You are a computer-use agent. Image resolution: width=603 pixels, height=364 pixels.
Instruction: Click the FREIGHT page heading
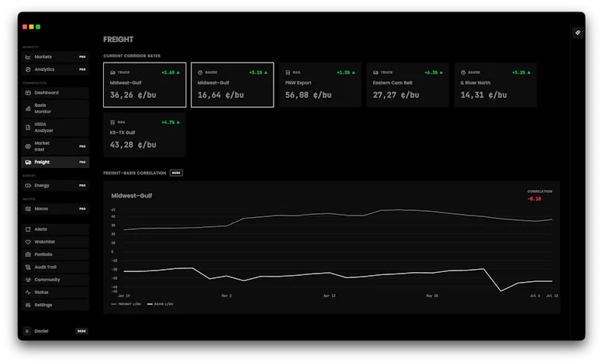(x=118, y=39)
